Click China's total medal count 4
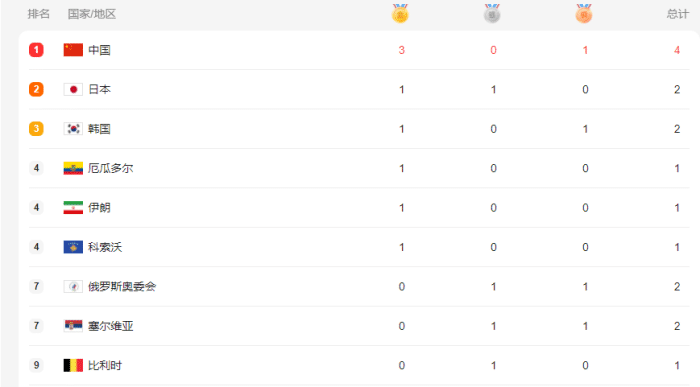This screenshot has height=387, width=700. coord(677,50)
